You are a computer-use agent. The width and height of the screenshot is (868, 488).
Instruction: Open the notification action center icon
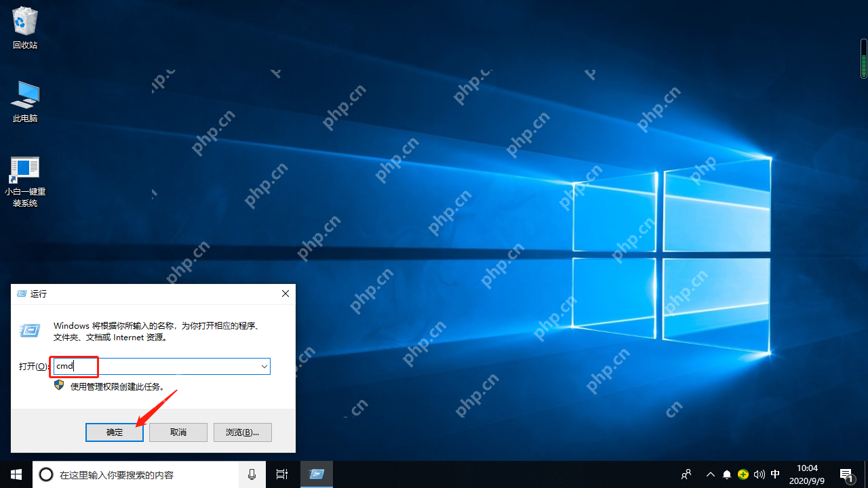tap(846, 474)
